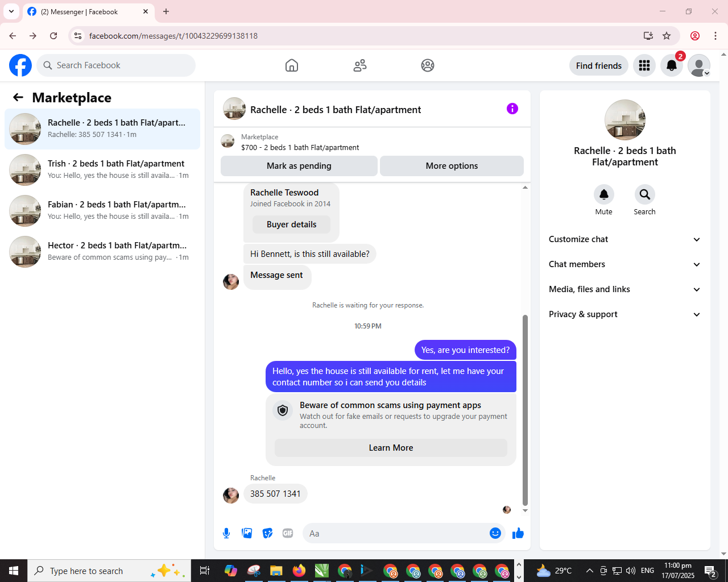Show hidden system tray icons chevron
The height and width of the screenshot is (582, 728).
tap(590, 571)
